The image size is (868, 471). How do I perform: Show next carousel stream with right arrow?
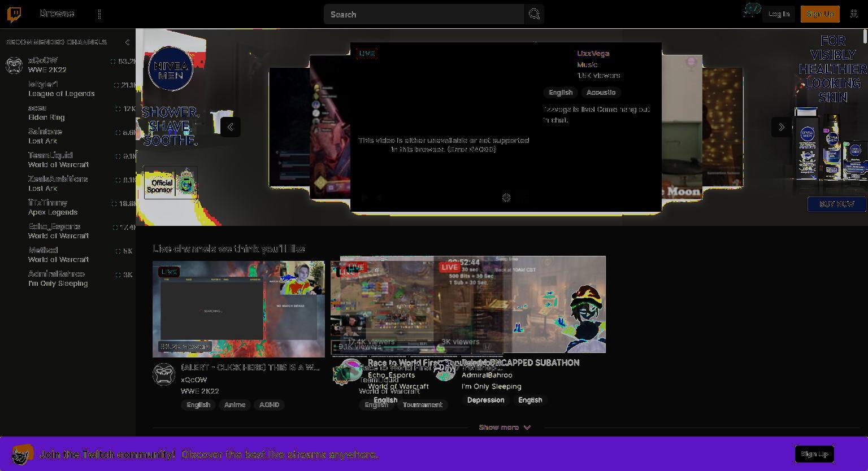(782, 127)
